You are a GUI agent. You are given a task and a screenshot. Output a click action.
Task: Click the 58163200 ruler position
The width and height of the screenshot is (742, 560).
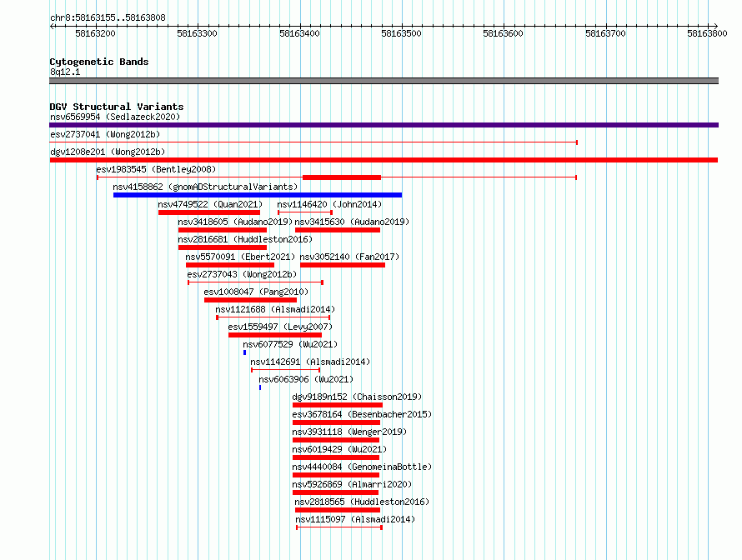click(95, 33)
